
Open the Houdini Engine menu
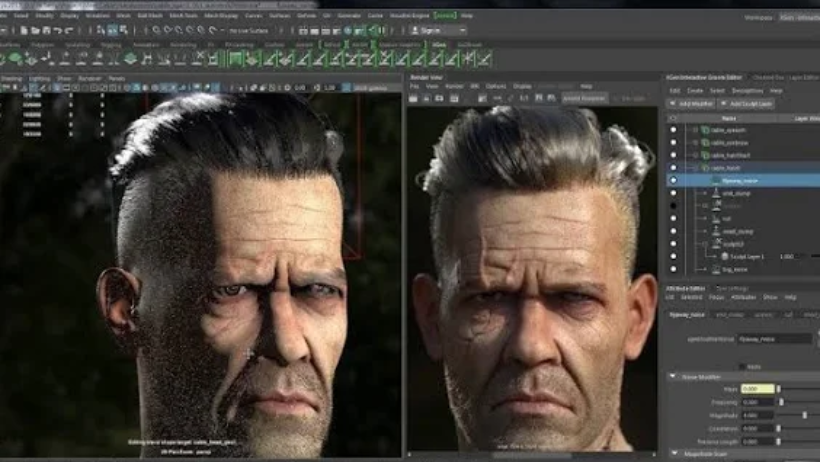(409, 16)
